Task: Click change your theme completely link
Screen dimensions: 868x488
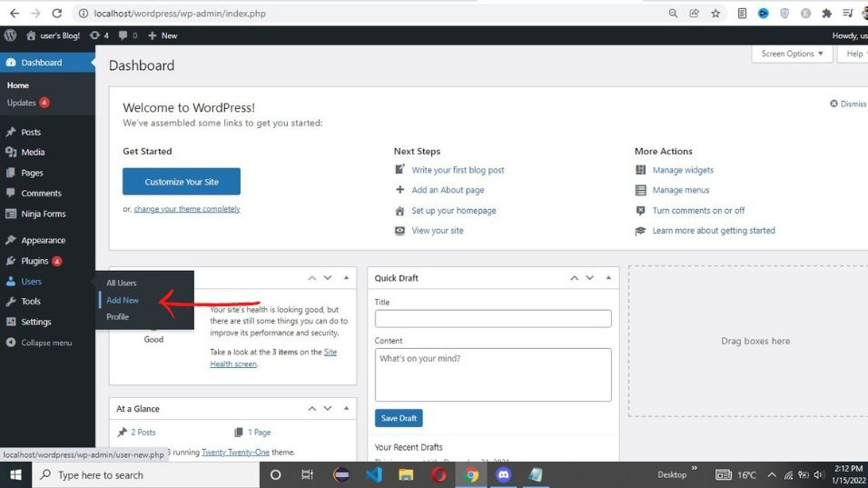Action: (x=187, y=209)
